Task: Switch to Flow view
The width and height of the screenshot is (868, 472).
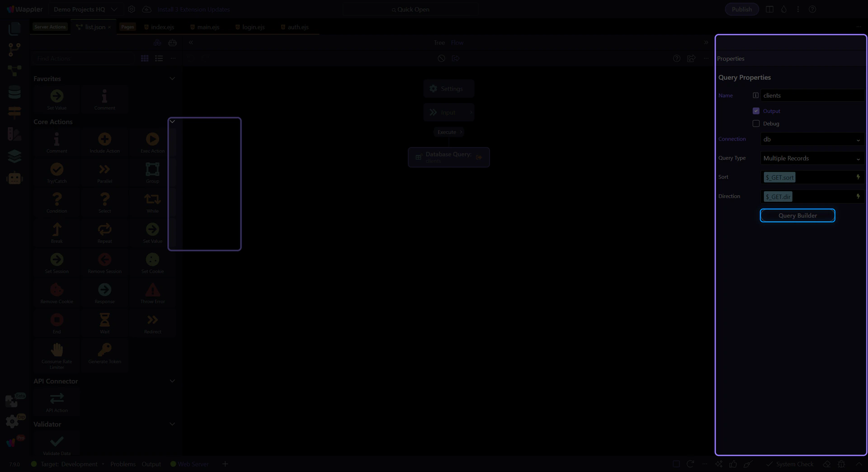Action: [457, 43]
